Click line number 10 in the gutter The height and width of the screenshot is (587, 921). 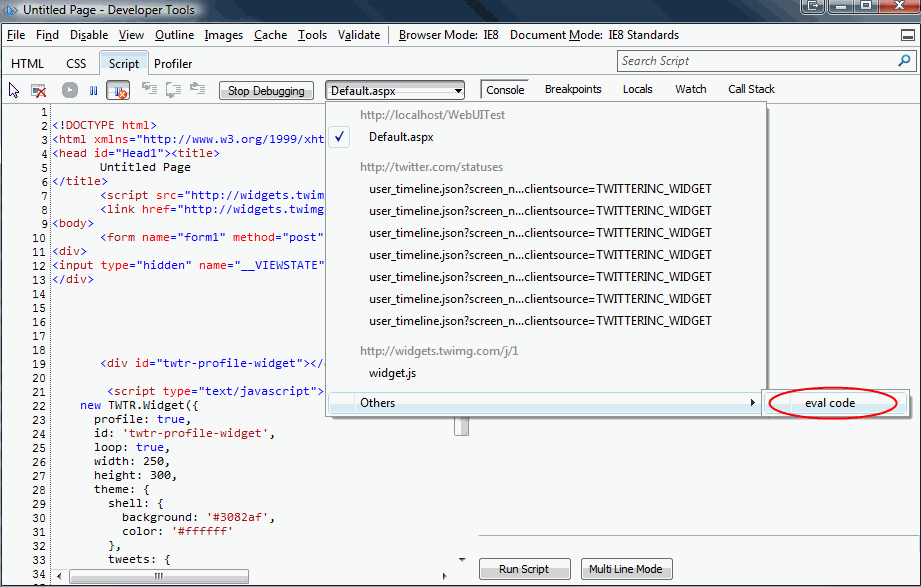(39, 238)
